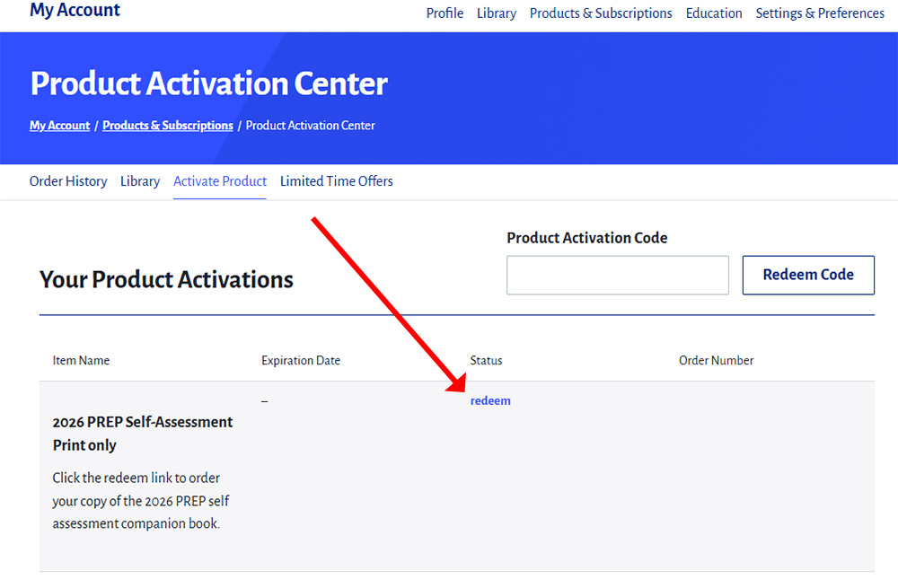Click the Order Number column header
898x588 pixels.
(x=716, y=361)
